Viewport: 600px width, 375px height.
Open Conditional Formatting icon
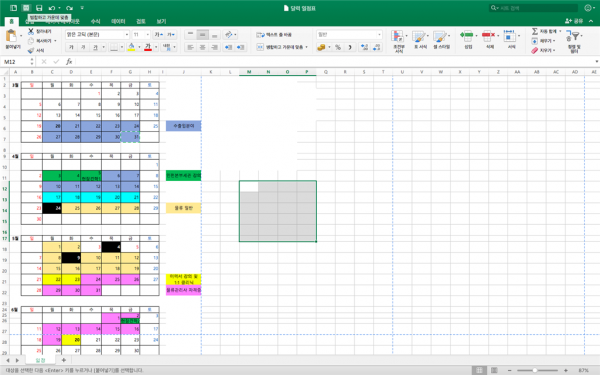tap(398, 36)
